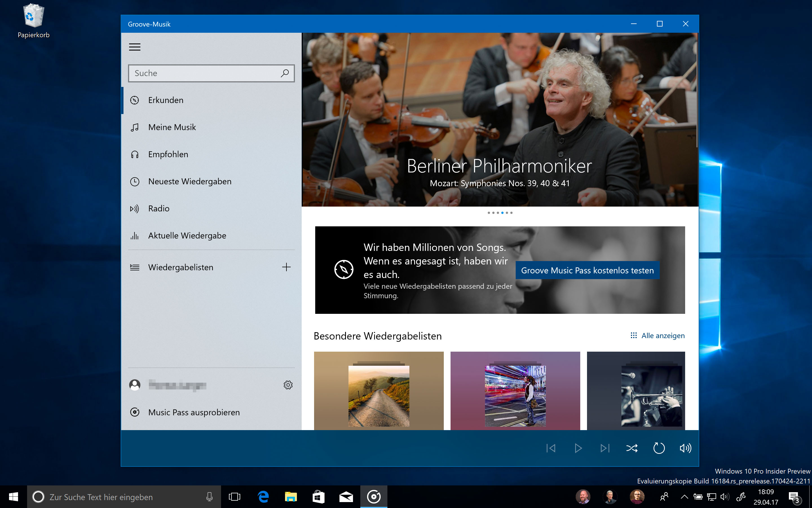Open the People icon in taskbar
Viewport: 812px width, 508px height.
pos(664,497)
